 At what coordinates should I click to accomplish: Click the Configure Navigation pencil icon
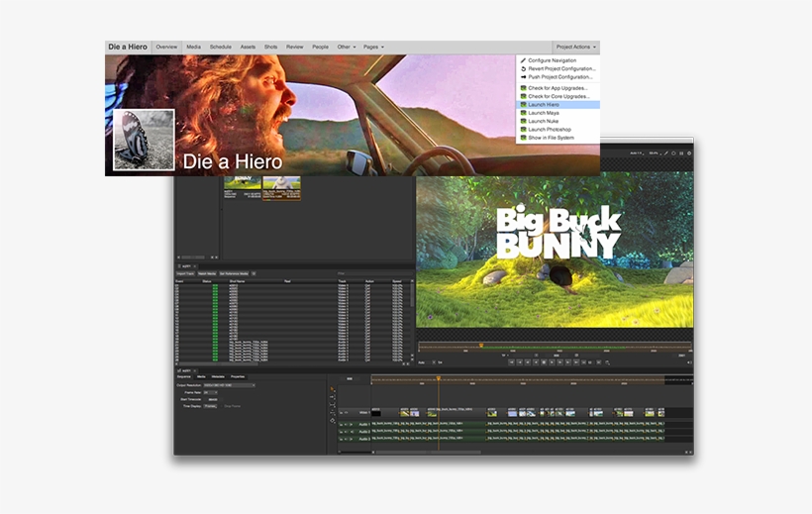[x=523, y=60]
